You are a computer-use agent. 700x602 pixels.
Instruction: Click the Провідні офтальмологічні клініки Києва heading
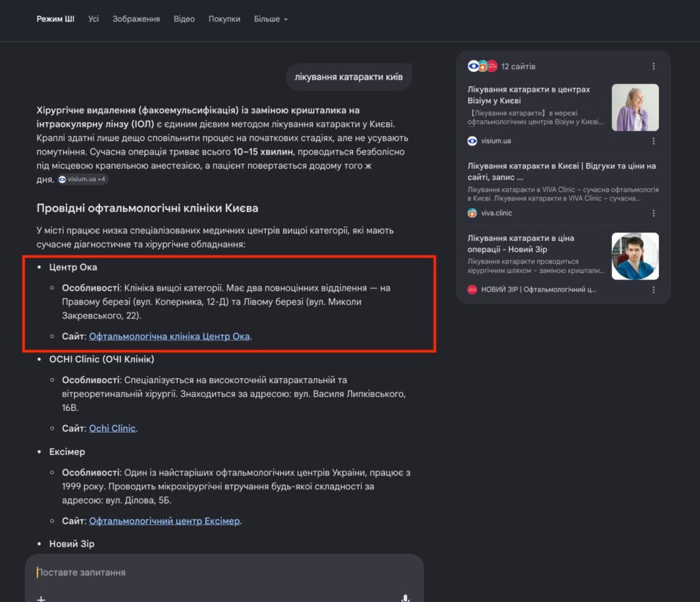pyautogui.click(x=148, y=208)
